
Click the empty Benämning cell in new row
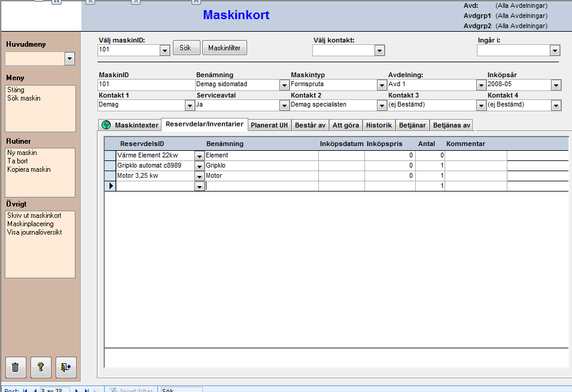click(x=261, y=186)
